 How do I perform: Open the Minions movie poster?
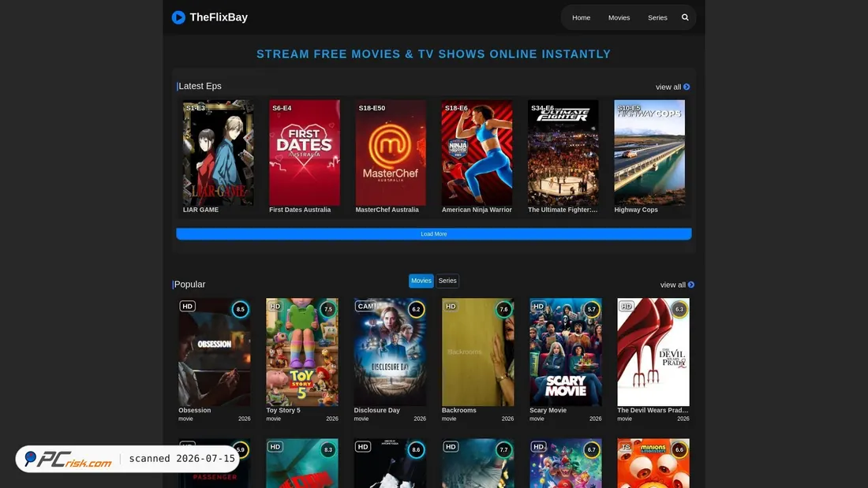click(x=653, y=463)
